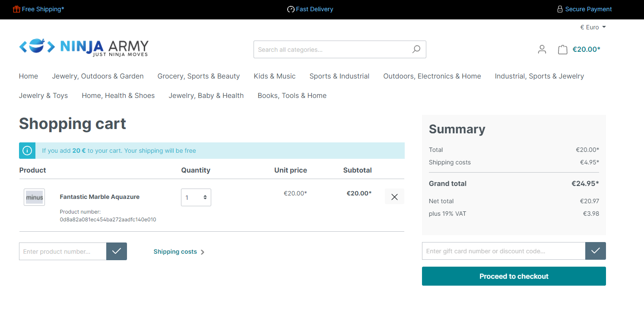Open Industrial, Sports & Jewelry category

[539, 76]
